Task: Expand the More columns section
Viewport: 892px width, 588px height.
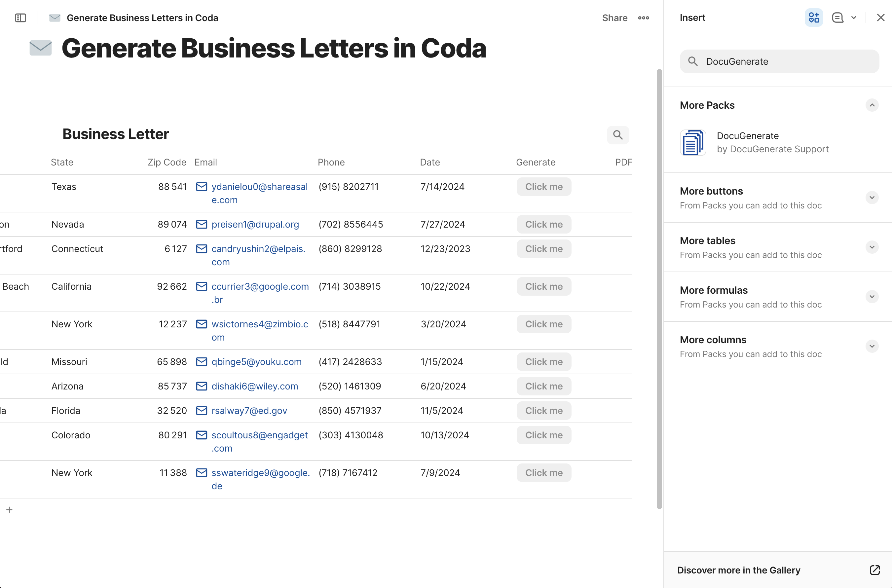Action: 872,346
